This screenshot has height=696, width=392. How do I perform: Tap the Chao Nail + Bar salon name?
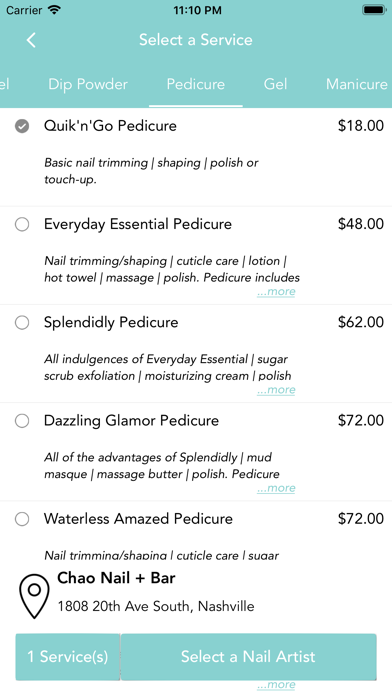[x=116, y=578]
